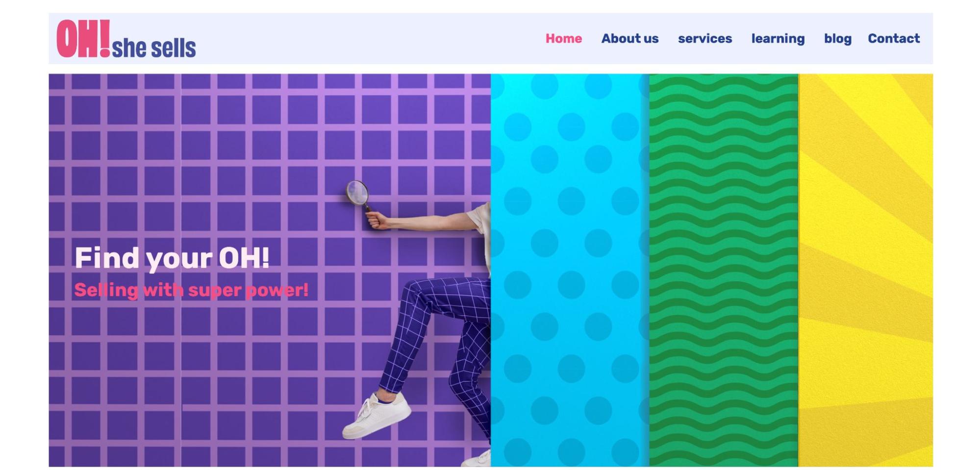Screen dimensions: 980x470
Task: Click 'Selling with super power!' tagline
Action: click(191, 290)
